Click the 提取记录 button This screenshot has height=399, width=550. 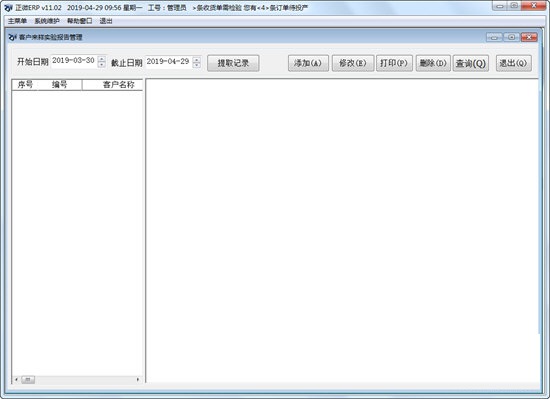tap(233, 63)
